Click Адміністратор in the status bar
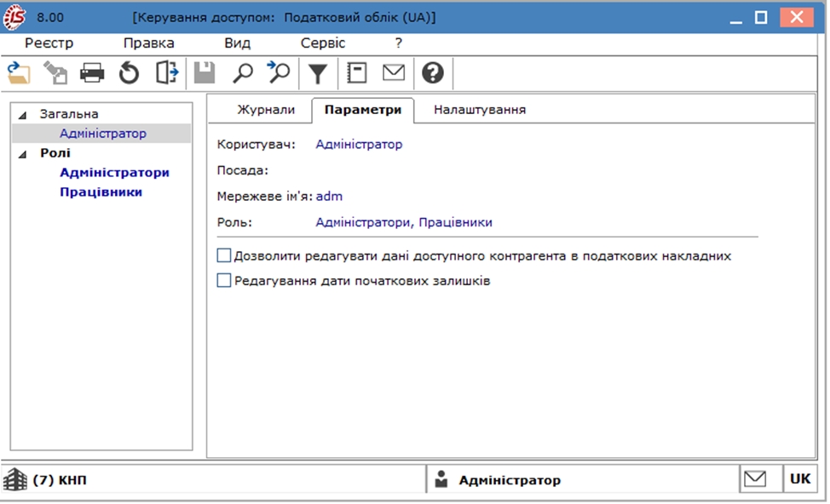The image size is (830, 504). pos(510,480)
